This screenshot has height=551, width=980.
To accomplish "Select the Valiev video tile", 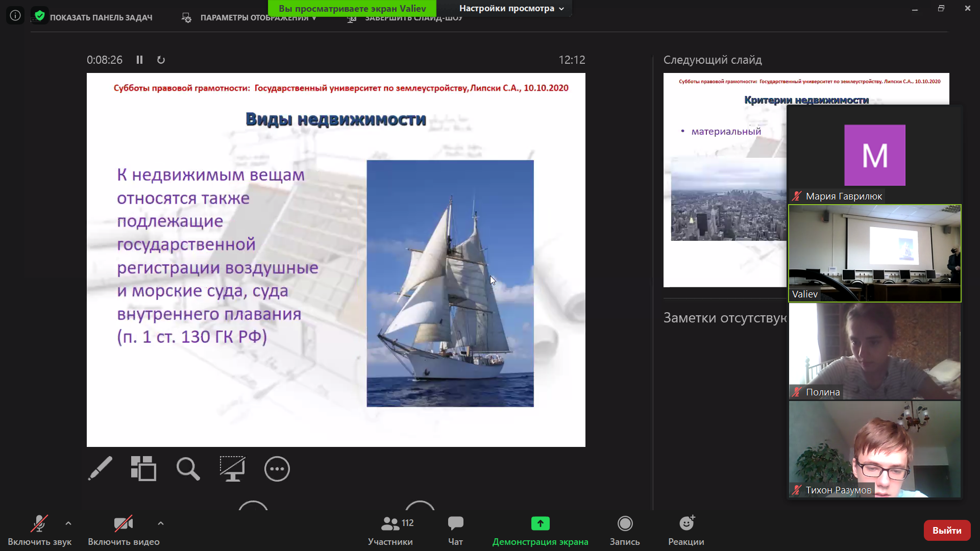I will pos(874,253).
